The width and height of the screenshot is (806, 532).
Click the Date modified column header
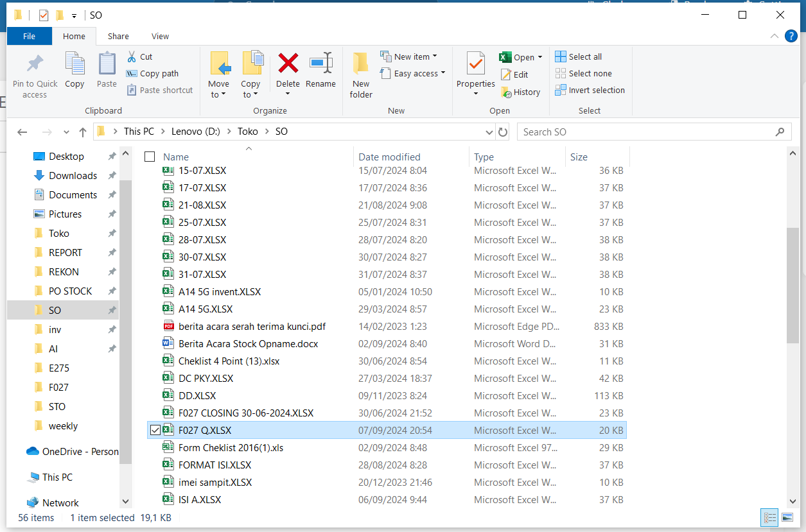pos(389,157)
